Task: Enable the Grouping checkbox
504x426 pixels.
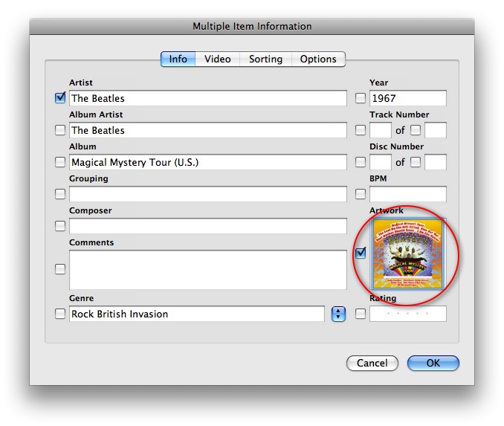Action: [60, 194]
